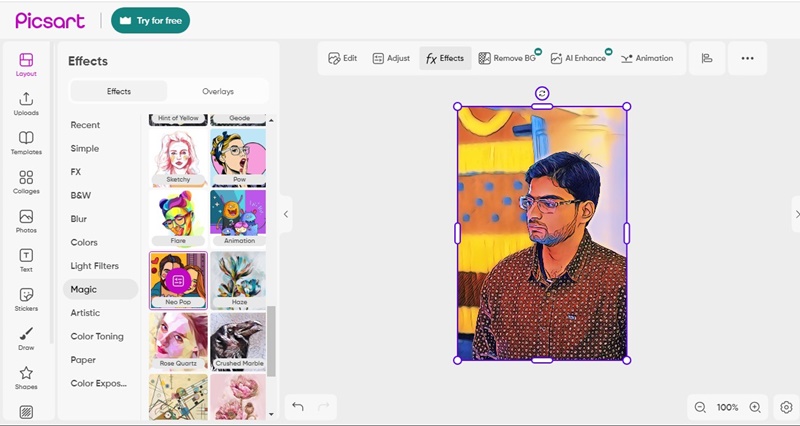Open Neo Pop effect adjustment settings

[178, 280]
